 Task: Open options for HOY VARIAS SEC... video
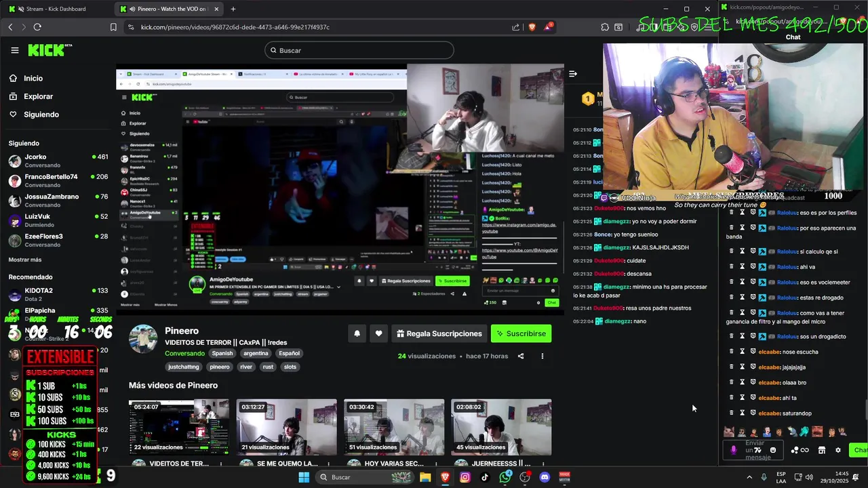tap(436, 464)
